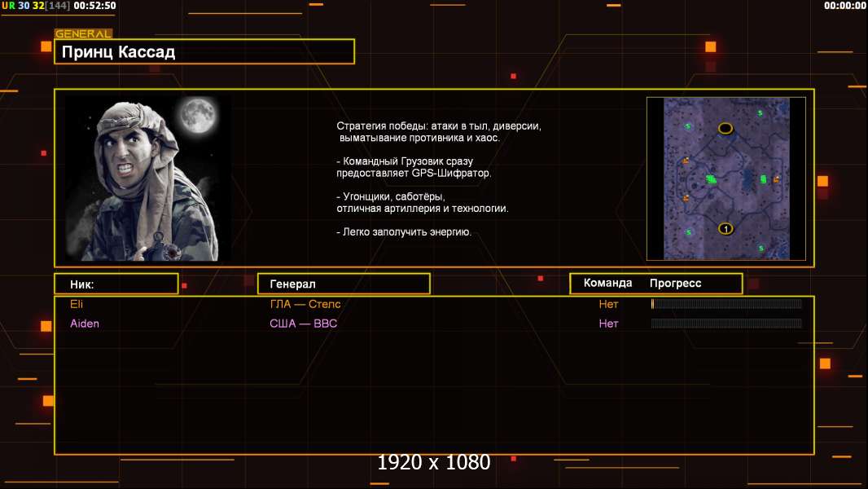Click ГЛА — Стелс general entry
868x489 pixels.
point(305,304)
